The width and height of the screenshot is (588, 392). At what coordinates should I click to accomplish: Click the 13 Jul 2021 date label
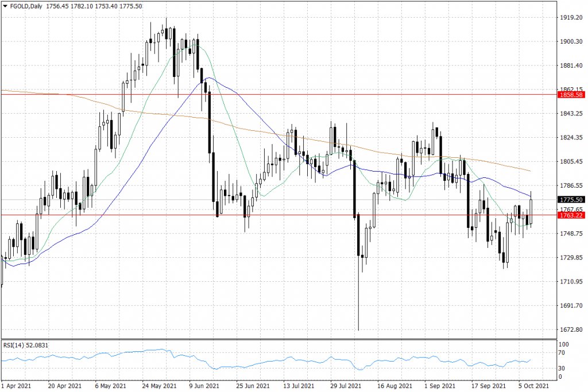[x=299, y=386]
